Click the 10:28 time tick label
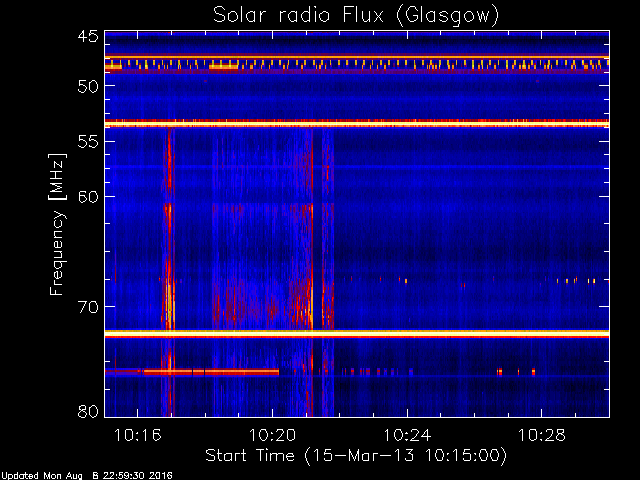640x480 pixels. tap(542, 435)
